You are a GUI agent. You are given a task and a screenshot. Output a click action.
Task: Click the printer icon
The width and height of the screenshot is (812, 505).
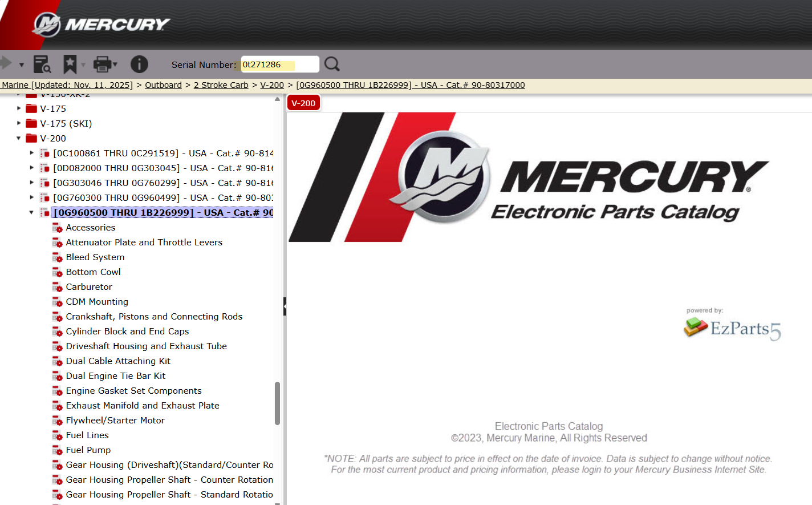(x=102, y=64)
